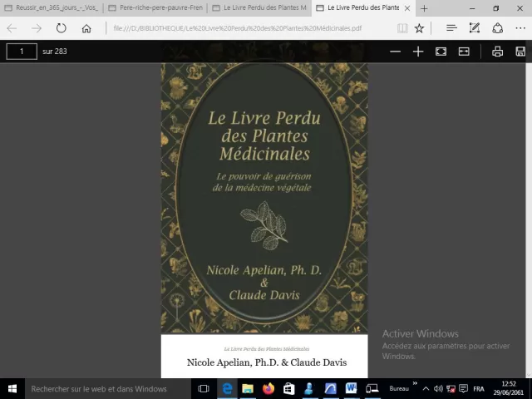This screenshot has height=399, width=532.
Task: Expand the Bureau toolbar chevron
Action: [415, 383]
